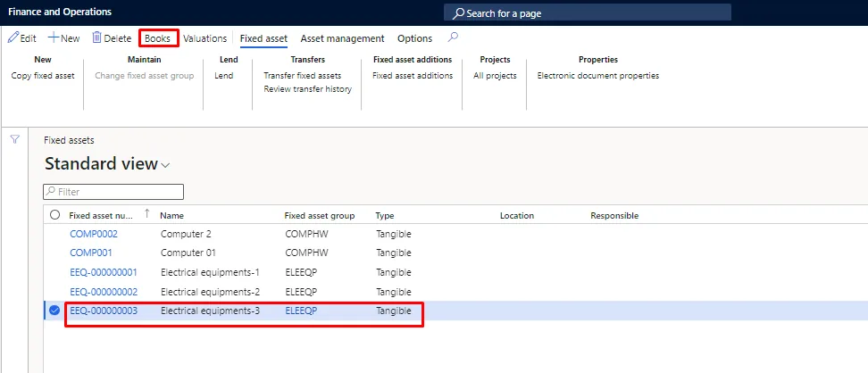Open the Books menu
The width and height of the screenshot is (868, 373).
[x=157, y=38]
